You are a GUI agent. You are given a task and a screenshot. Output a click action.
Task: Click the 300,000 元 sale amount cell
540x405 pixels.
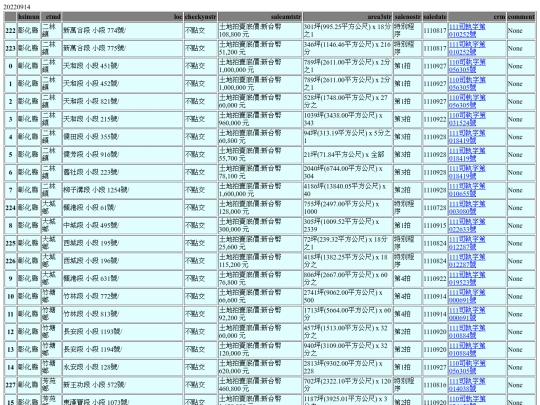click(260, 226)
